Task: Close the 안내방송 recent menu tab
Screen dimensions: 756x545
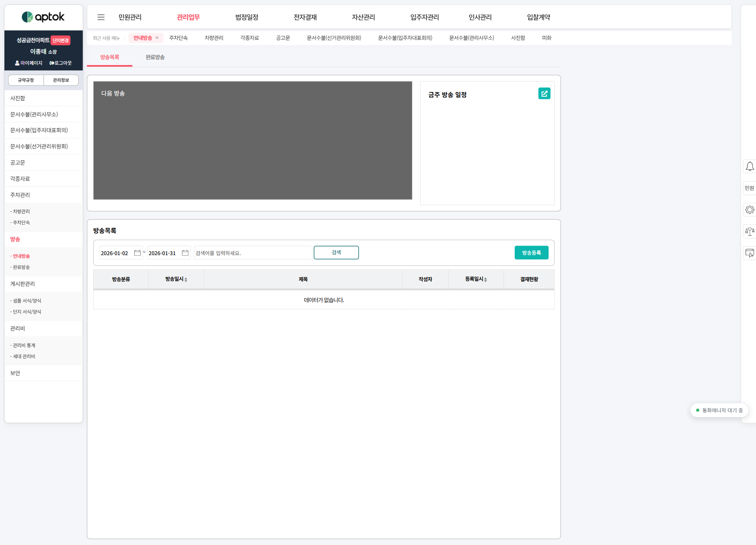Action: click(x=157, y=38)
